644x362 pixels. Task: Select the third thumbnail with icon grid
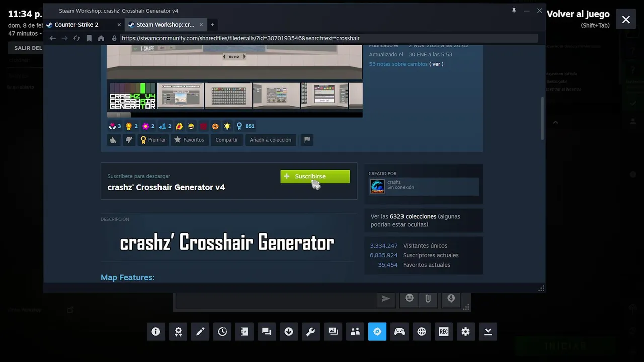click(228, 96)
